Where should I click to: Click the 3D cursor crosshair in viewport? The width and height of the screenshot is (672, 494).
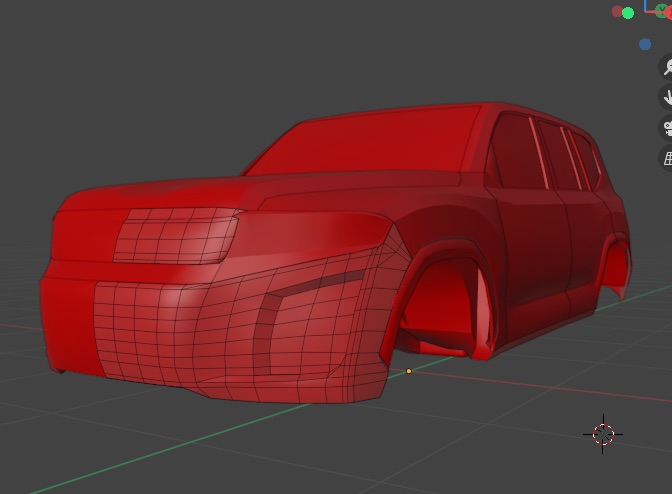[603, 434]
